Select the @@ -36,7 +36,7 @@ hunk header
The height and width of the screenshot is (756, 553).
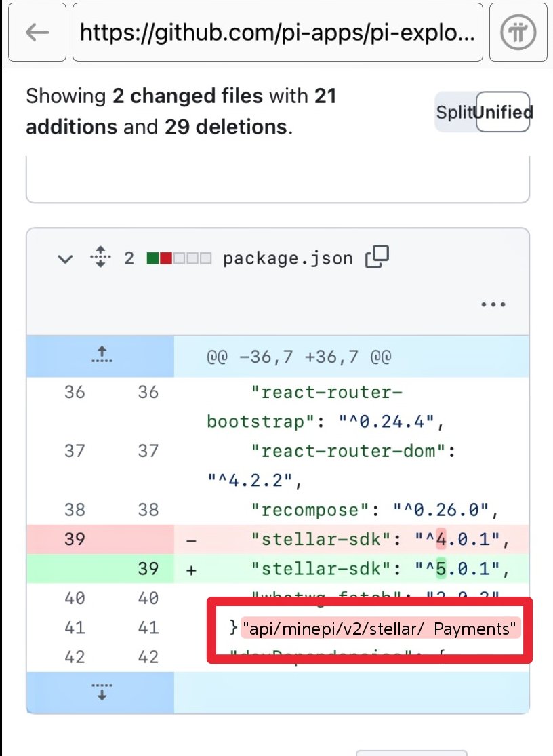coord(299,357)
